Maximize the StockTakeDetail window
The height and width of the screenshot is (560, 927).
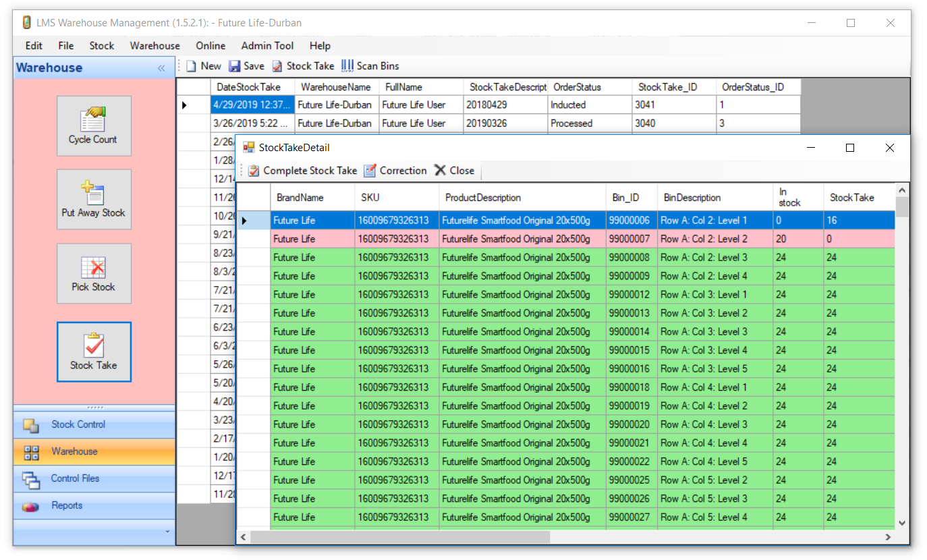tap(850, 148)
